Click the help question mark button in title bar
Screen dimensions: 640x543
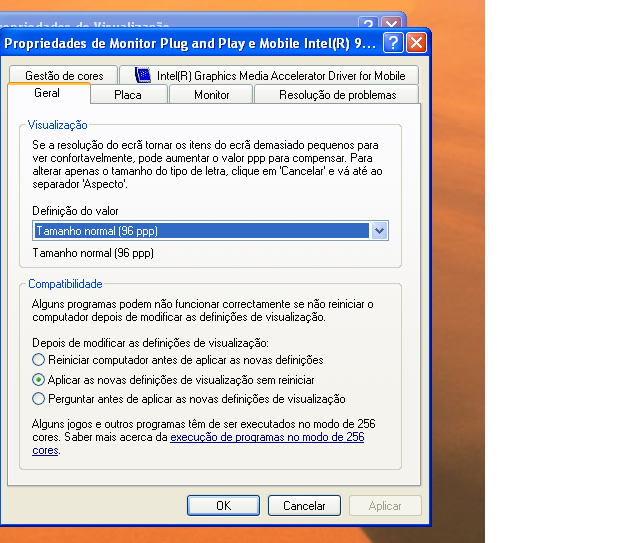pyautogui.click(x=393, y=42)
